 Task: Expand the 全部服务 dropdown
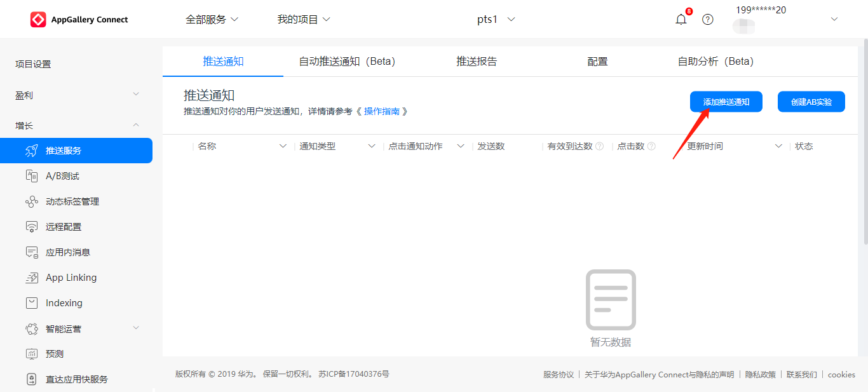coord(212,20)
